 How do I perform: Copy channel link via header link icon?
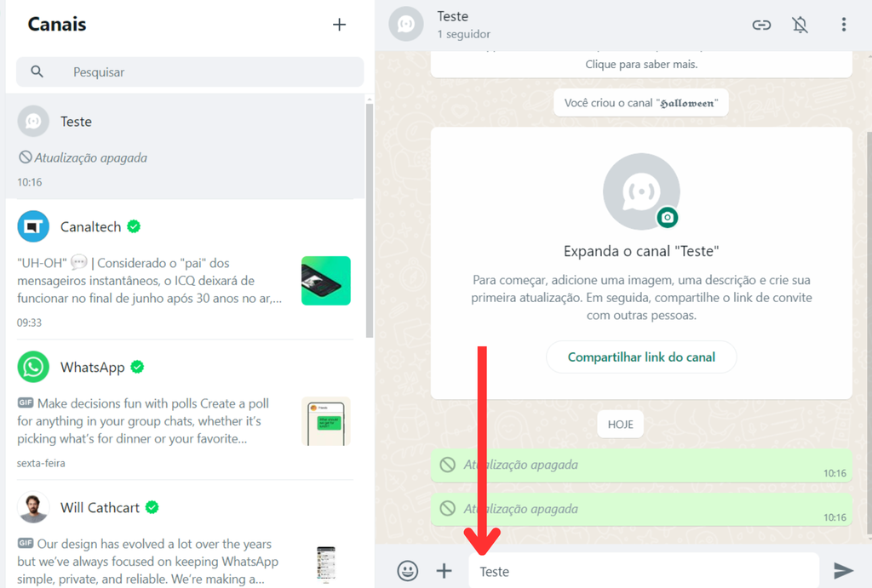[761, 25]
